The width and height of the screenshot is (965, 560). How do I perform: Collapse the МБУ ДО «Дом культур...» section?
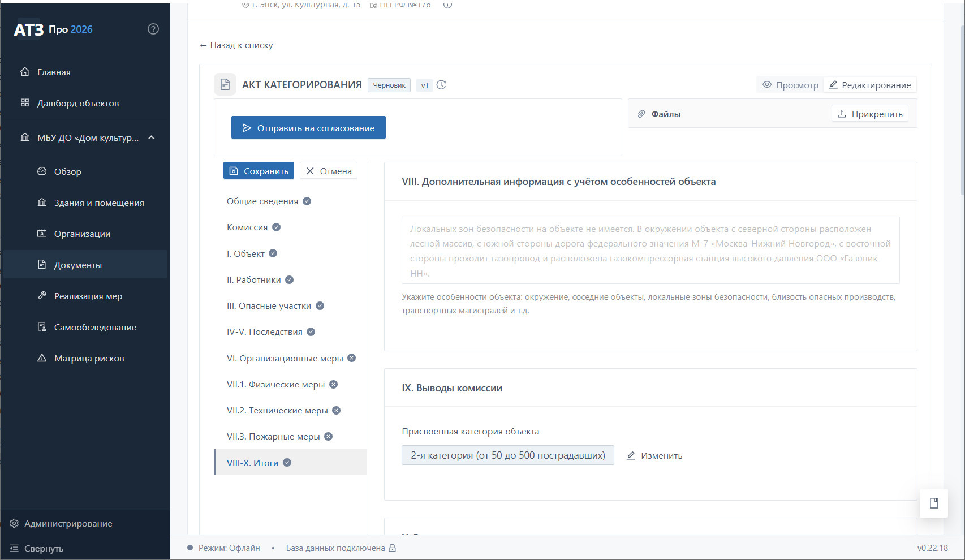pyautogui.click(x=151, y=137)
